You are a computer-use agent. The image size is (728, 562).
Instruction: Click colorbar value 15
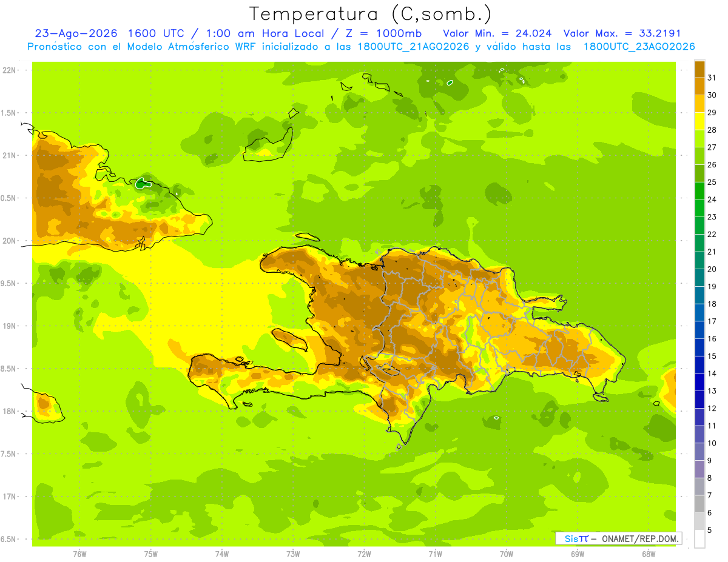tap(712, 356)
